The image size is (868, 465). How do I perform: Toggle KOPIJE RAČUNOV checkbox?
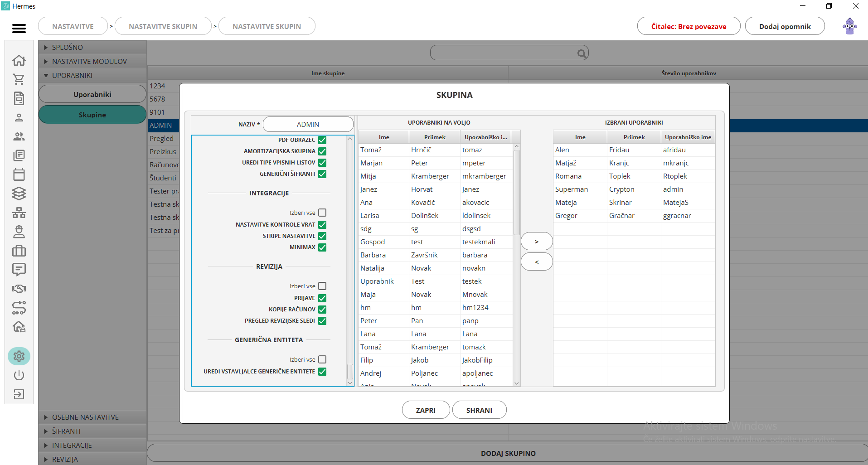pos(322,310)
